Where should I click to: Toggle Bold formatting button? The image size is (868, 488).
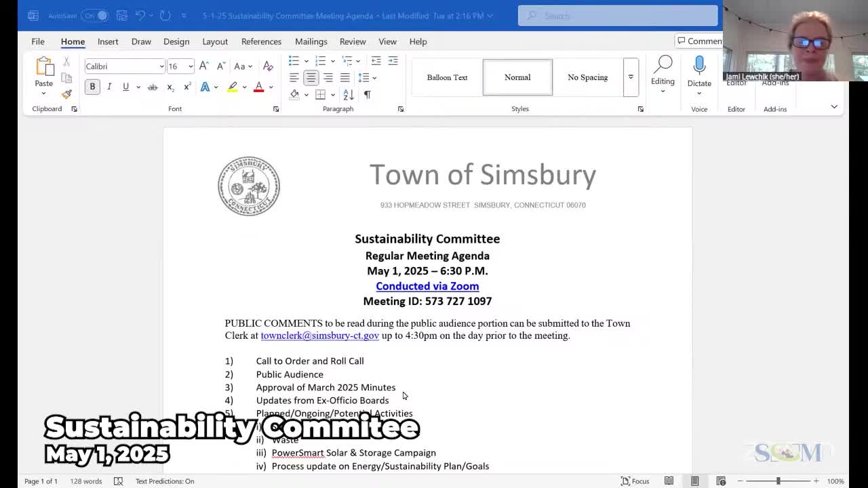[x=92, y=87]
